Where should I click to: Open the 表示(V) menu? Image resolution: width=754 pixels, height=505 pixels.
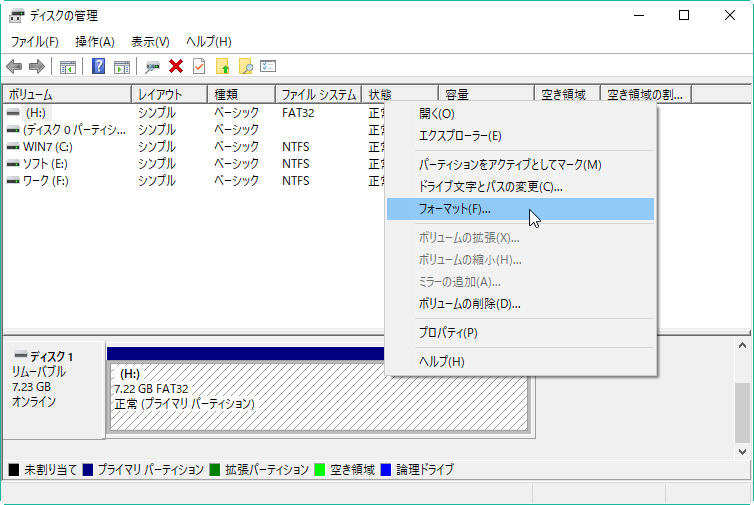coord(151,42)
